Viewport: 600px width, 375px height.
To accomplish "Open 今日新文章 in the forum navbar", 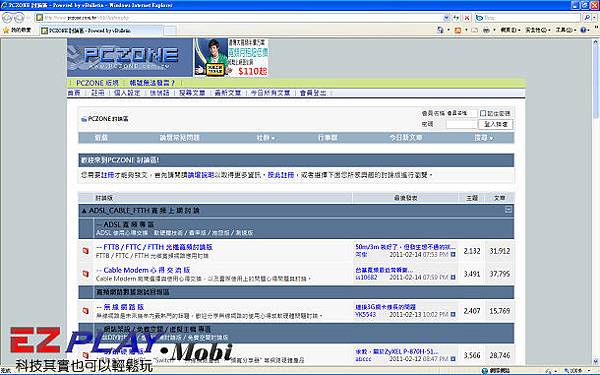I will coord(406,138).
